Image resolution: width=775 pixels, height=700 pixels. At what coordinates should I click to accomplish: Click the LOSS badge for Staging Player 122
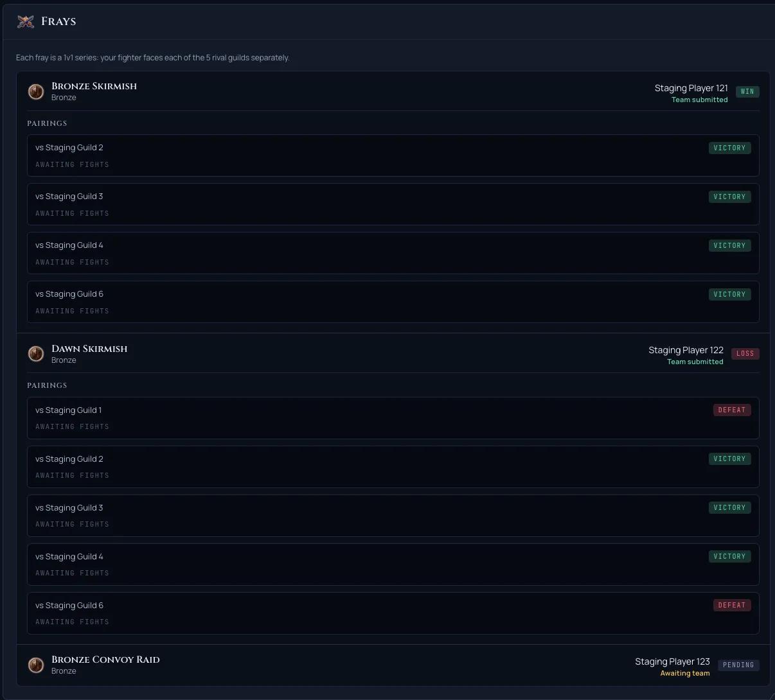pos(745,354)
